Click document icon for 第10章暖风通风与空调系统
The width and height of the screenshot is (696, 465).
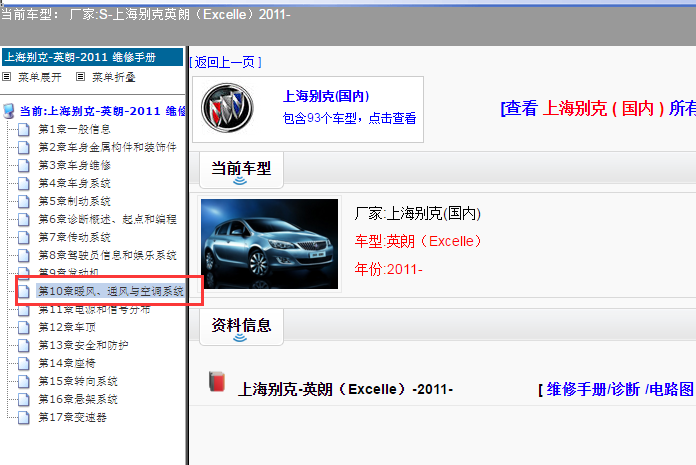click(24, 292)
